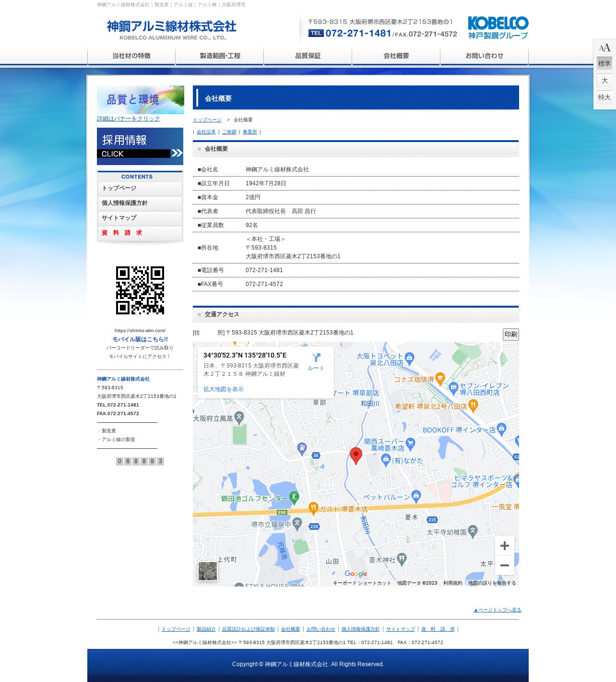Open 製造範囲・工程 navigation tab
Screen dimensions: 616x682
pyautogui.click(x=220, y=56)
